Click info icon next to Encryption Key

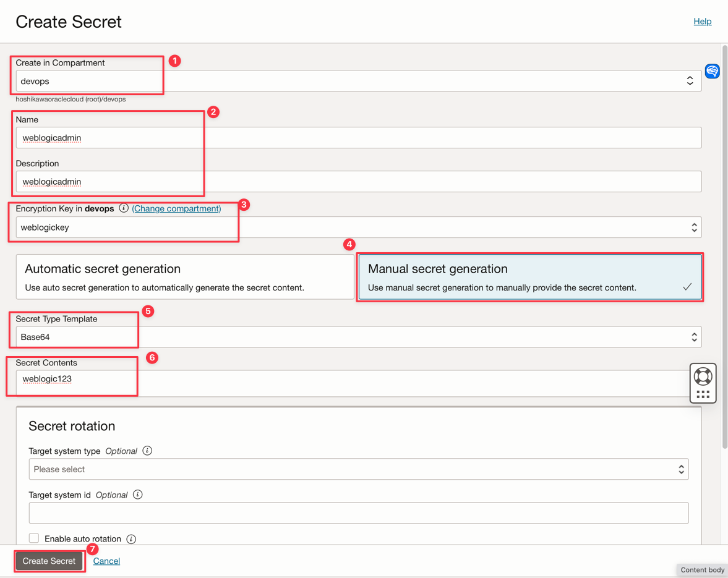(x=124, y=208)
